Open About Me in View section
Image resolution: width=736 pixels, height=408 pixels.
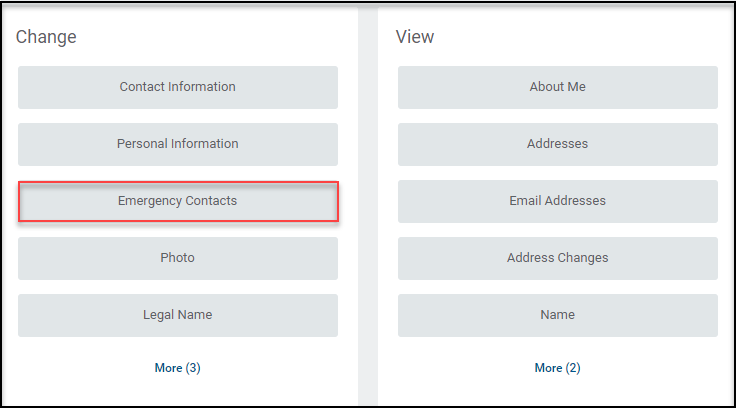click(x=558, y=87)
